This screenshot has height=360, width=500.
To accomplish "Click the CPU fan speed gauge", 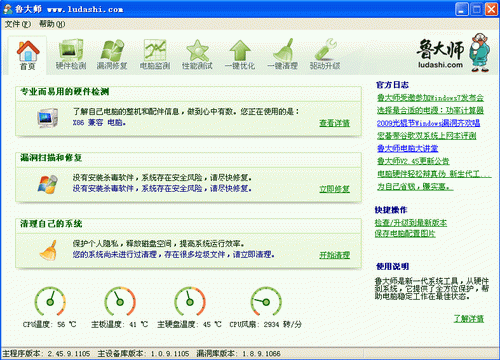I will [266, 301].
